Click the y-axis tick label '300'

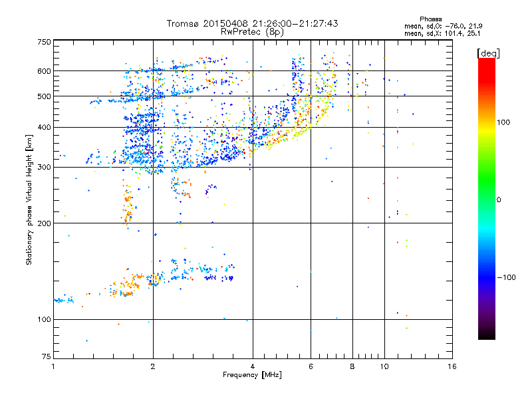click(x=45, y=168)
